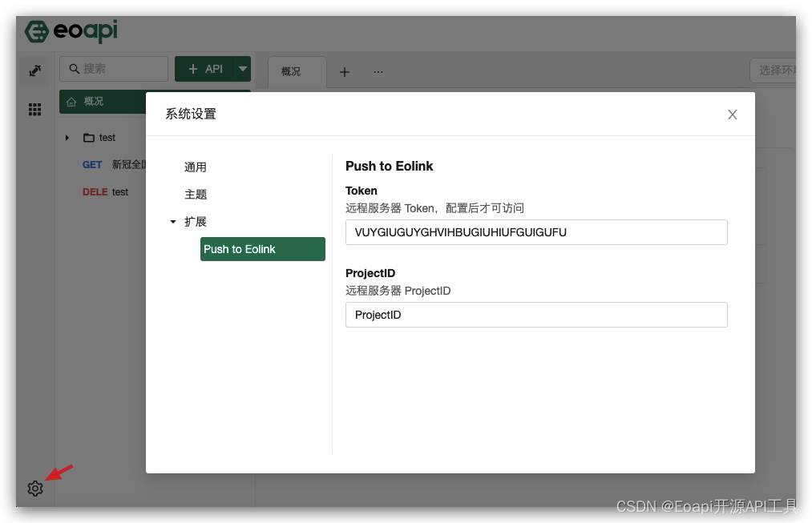
Task: Click the + API button
Action: [205, 69]
